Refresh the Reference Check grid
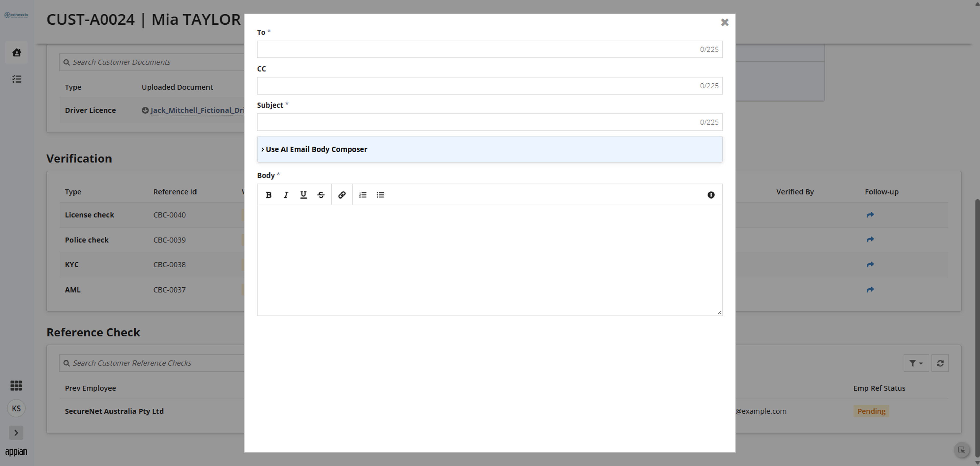The width and height of the screenshot is (980, 466). (x=940, y=363)
